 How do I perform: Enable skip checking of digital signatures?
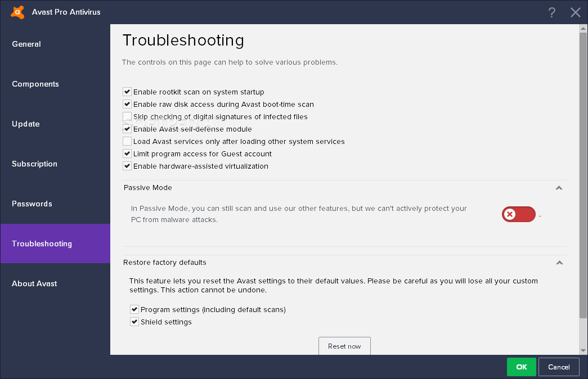tap(127, 116)
